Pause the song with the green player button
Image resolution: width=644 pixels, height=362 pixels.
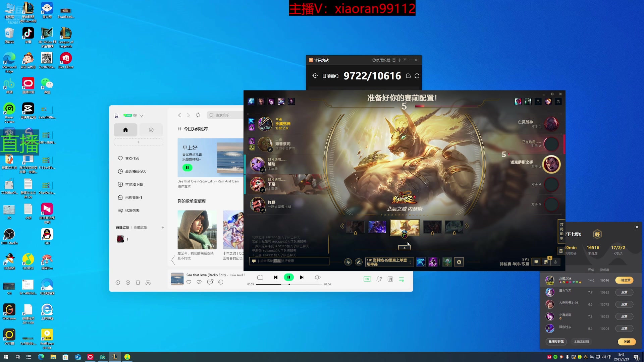288,277
